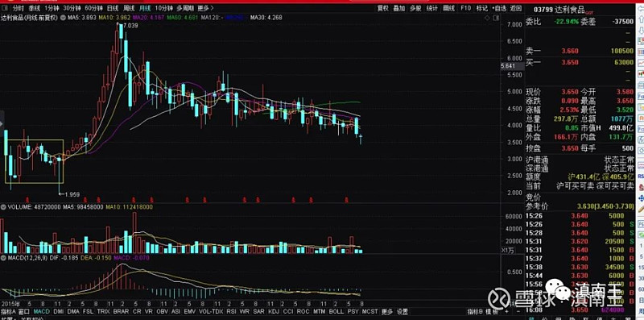Toggle 复权 price adjustment mode
The width and height of the screenshot is (644, 320).
click(383, 8)
